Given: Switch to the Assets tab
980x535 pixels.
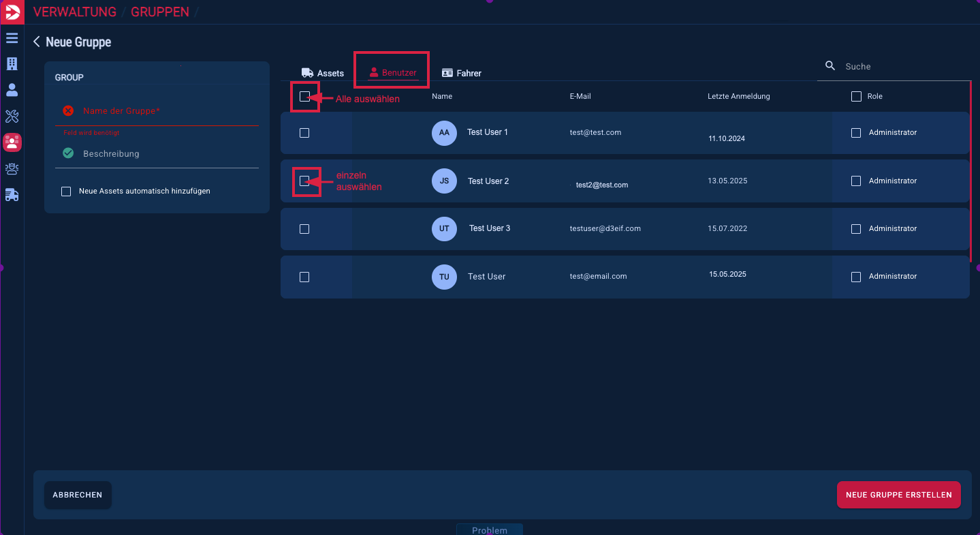Looking at the screenshot, I should click(x=323, y=73).
